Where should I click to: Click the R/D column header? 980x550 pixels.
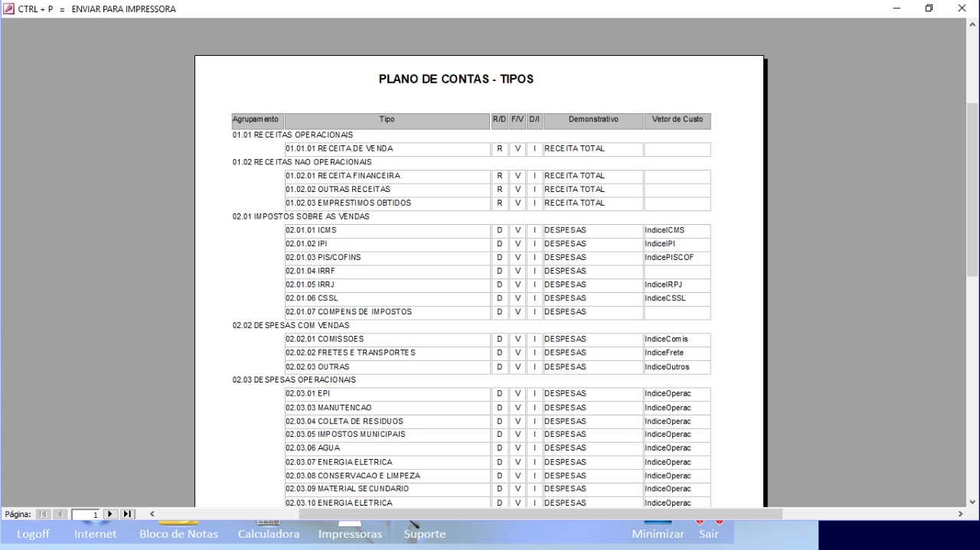tap(500, 121)
